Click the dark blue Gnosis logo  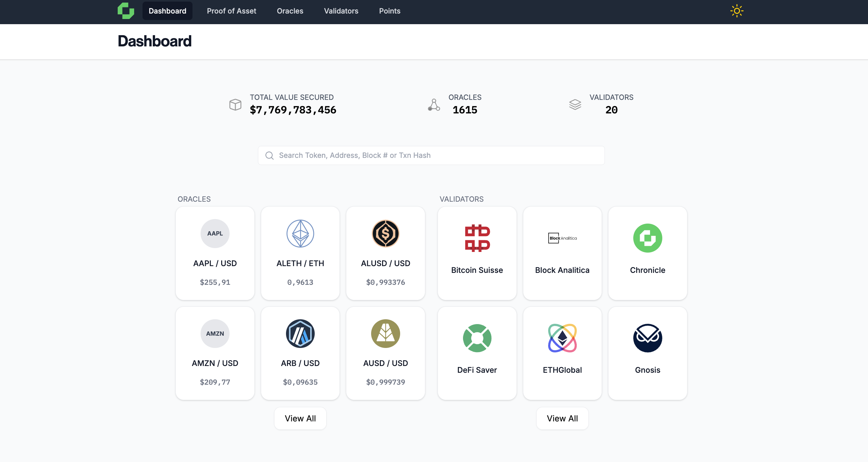coord(647,338)
